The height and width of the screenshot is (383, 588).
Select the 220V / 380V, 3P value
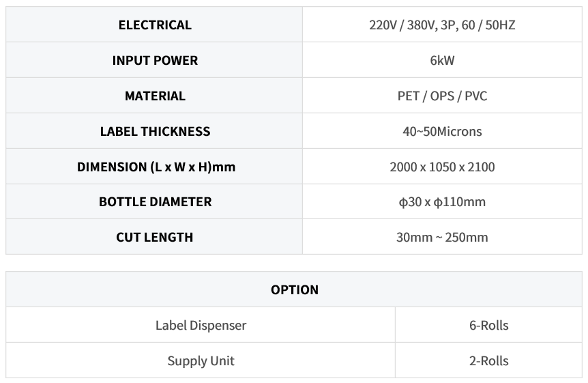pyautogui.click(x=413, y=25)
